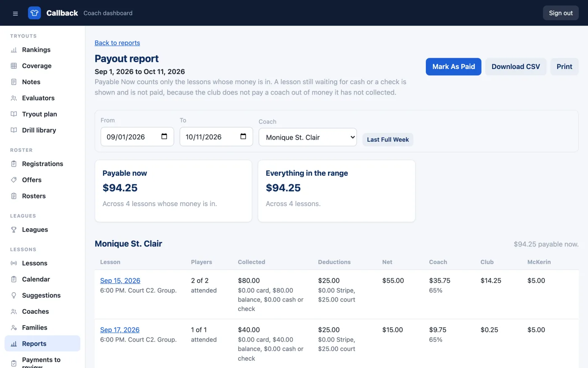Image resolution: width=588 pixels, height=368 pixels.
Task: Open the Coach dropdown
Action: (308, 137)
